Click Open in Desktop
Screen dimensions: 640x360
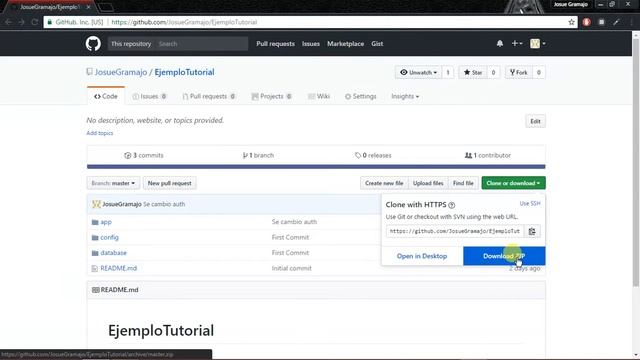click(x=422, y=256)
